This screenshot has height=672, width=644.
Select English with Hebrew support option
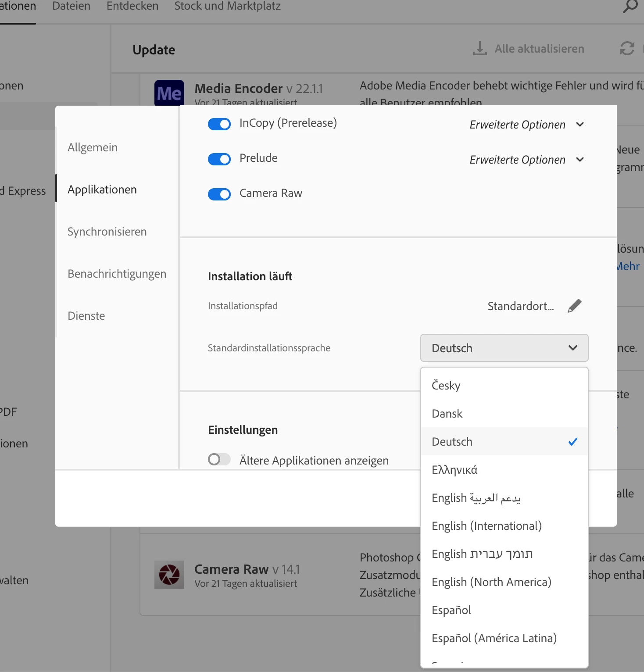pos(504,554)
